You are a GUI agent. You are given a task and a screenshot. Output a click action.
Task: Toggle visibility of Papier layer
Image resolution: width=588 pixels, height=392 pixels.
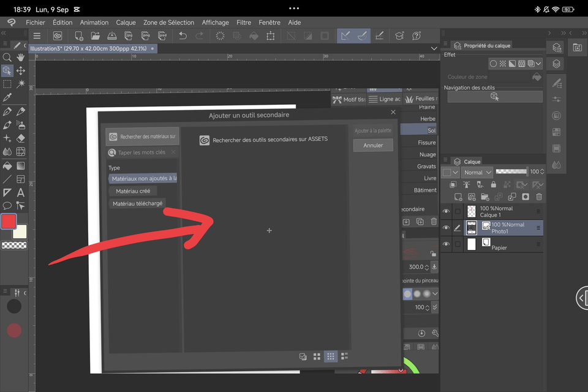coord(446,244)
